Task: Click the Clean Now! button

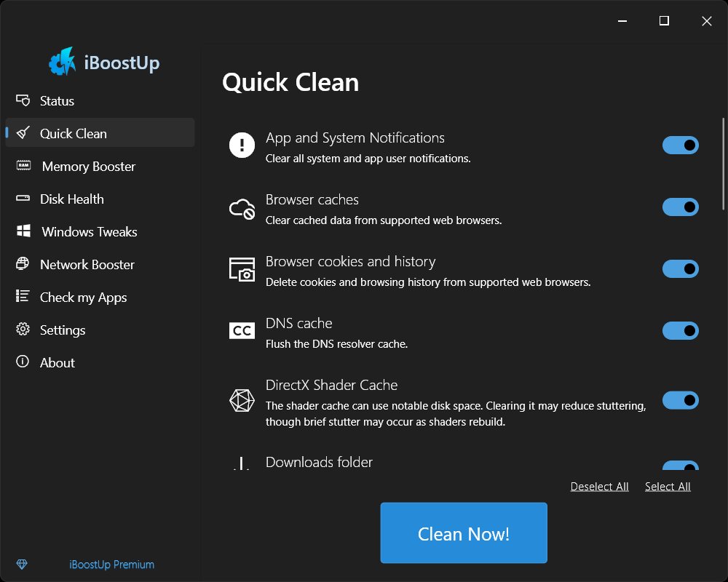Action: [x=463, y=533]
